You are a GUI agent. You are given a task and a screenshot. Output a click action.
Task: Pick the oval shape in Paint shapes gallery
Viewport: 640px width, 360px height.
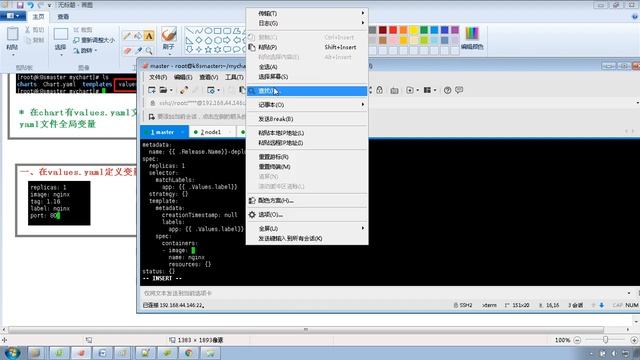point(208,31)
